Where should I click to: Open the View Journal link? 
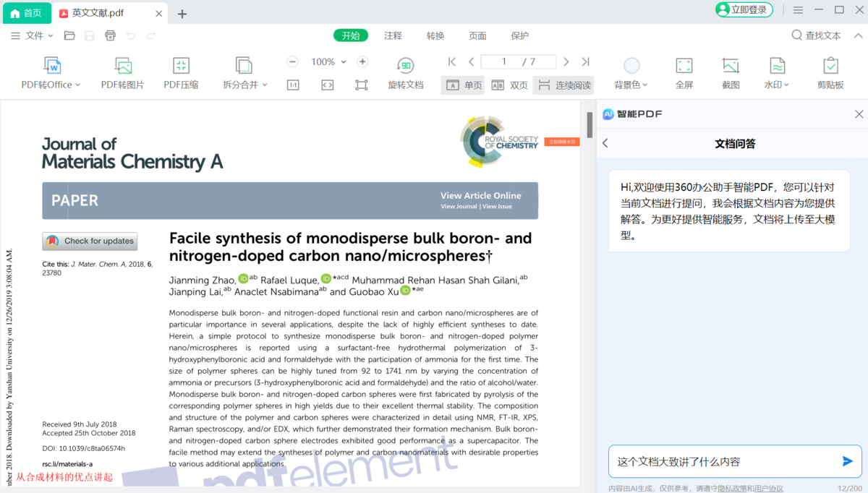459,206
